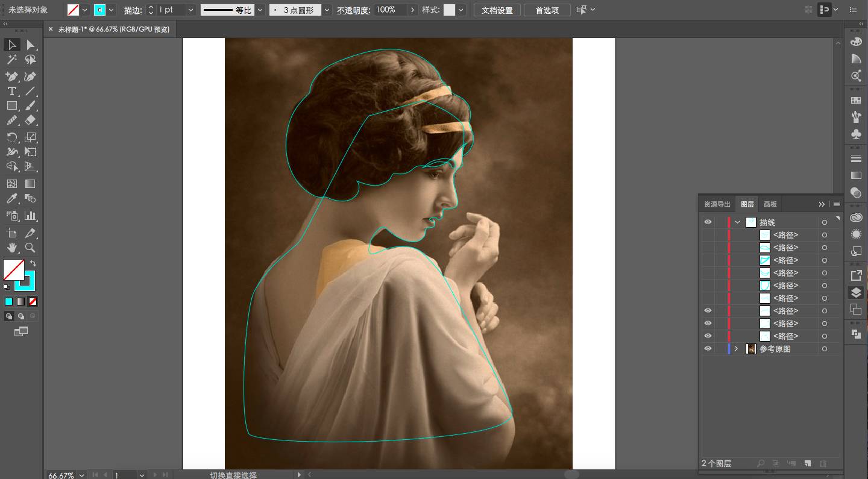The height and width of the screenshot is (479, 868).
Task: Click the 文档设置 button
Action: pyautogui.click(x=497, y=10)
